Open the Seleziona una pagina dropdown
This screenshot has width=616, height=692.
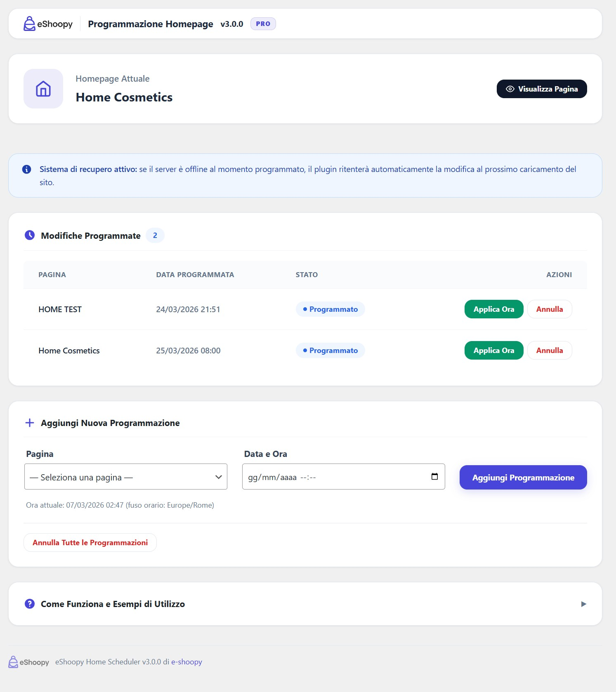pyautogui.click(x=126, y=477)
